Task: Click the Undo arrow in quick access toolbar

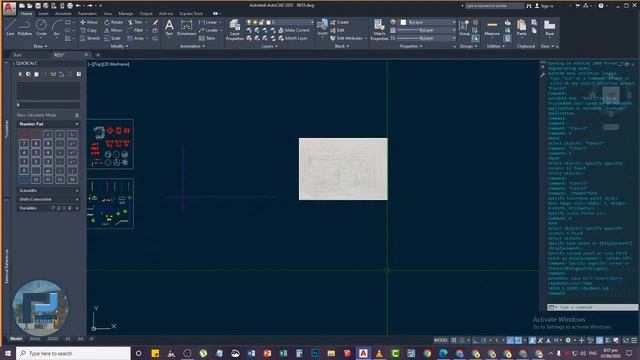Action: tap(78, 6)
